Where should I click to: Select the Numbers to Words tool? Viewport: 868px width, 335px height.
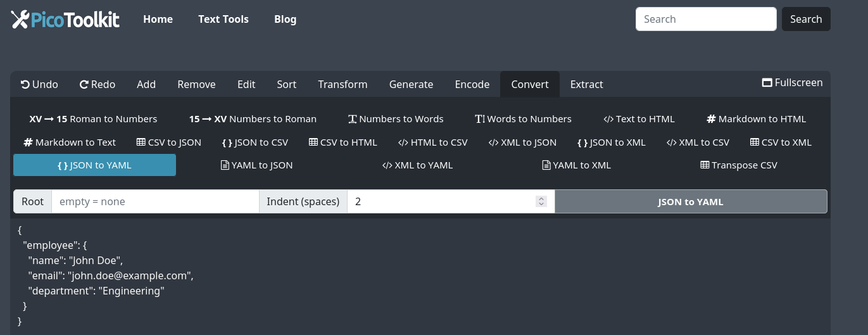(395, 119)
